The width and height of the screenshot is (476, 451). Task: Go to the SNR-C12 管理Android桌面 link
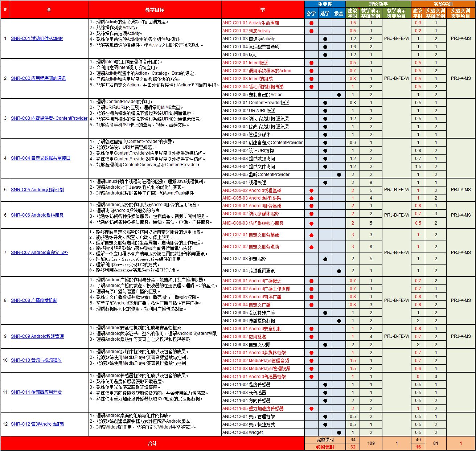pyautogui.click(x=37, y=424)
